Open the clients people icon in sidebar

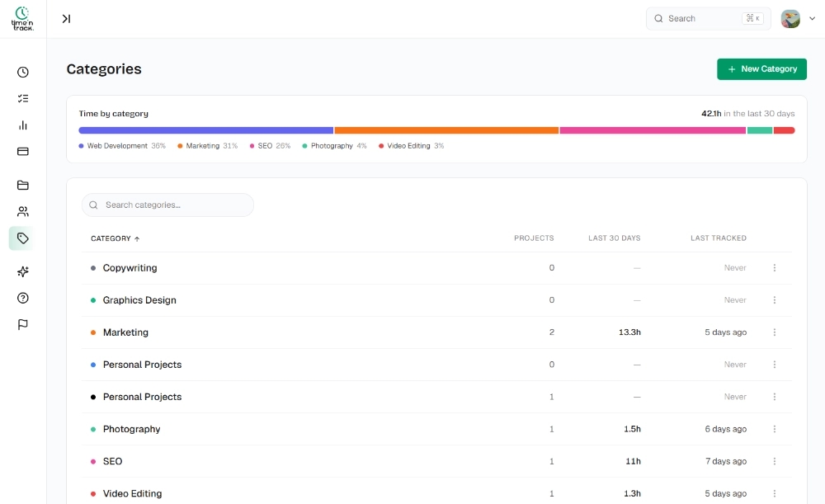point(22,211)
